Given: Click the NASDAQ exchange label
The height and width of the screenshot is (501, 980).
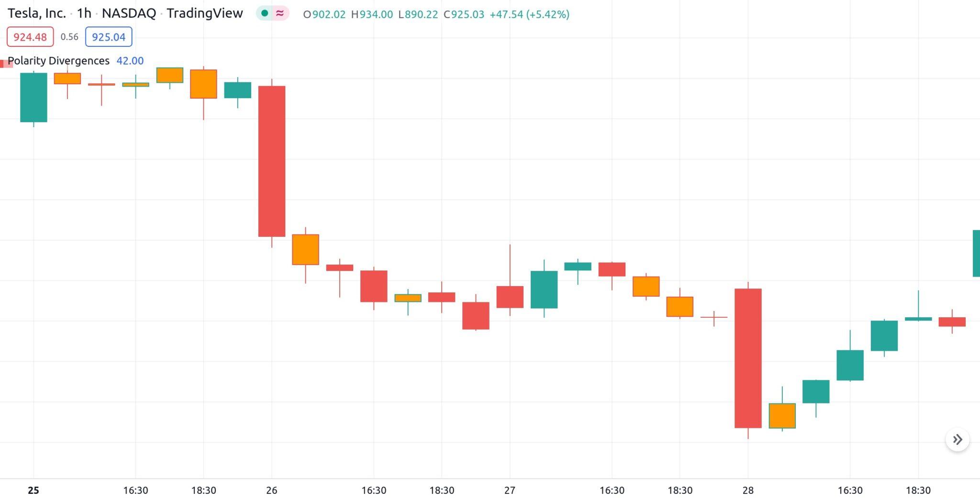Looking at the screenshot, I should [129, 13].
